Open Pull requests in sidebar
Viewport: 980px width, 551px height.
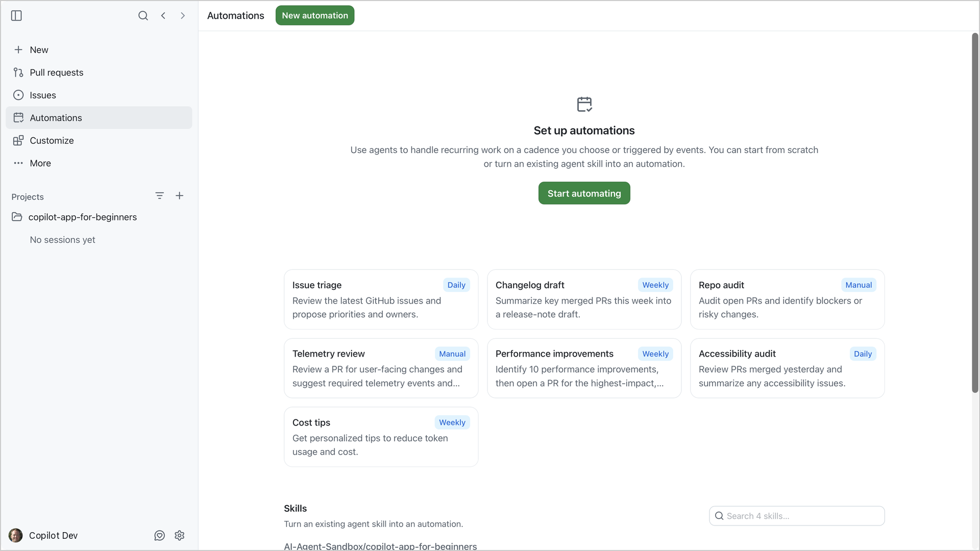coord(99,72)
